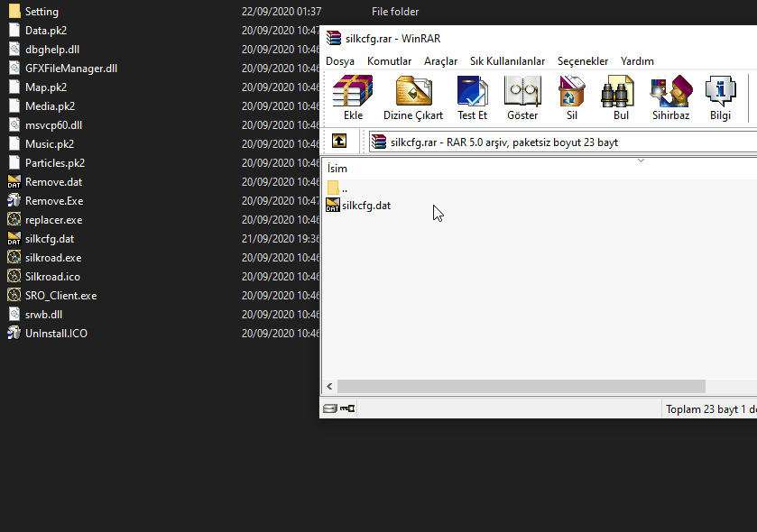Select GFXFileManager.dll in Explorer
The width and height of the screenshot is (757, 532).
click(71, 68)
